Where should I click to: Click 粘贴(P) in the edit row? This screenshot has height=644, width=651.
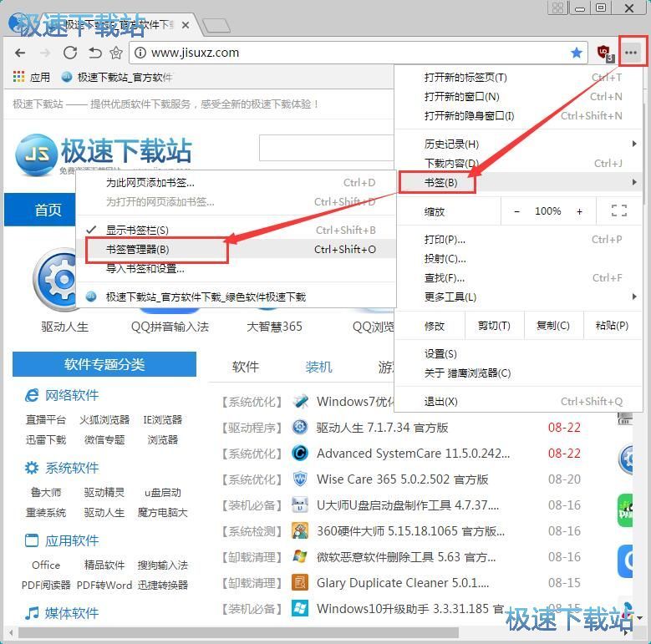click(x=612, y=326)
